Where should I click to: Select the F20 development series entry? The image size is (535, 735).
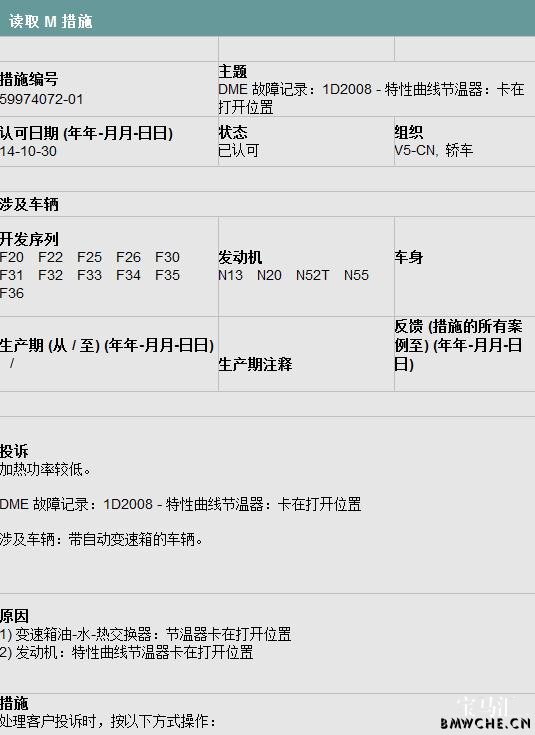pyautogui.click(x=12, y=257)
